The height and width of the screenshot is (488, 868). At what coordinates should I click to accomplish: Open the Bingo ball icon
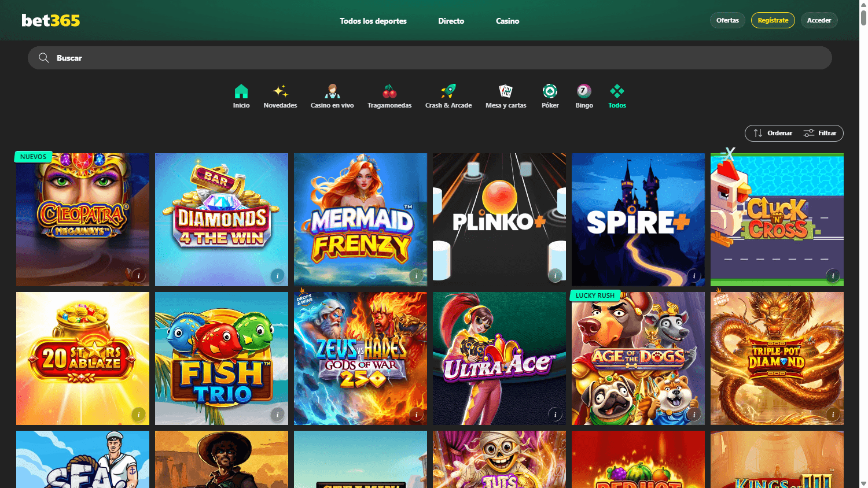tap(584, 91)
